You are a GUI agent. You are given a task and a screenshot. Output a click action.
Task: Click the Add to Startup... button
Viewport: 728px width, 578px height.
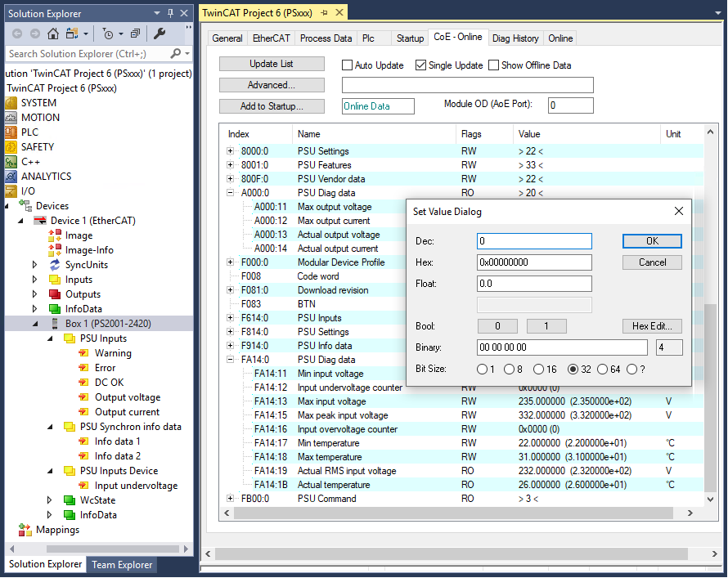click(272, 106)
